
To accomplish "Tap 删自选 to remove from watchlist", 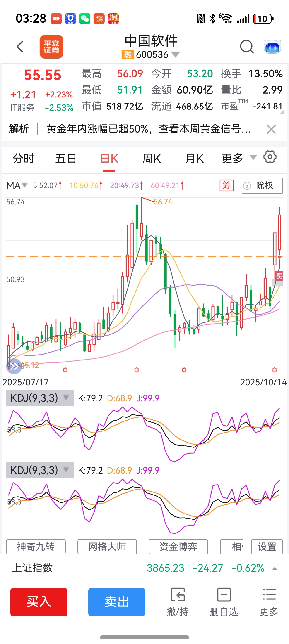I will pyautogui.click(x=224, y=602).
